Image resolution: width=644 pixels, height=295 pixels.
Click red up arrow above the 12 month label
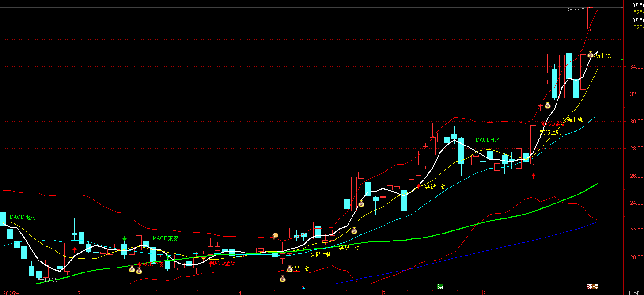pos(74,250)
